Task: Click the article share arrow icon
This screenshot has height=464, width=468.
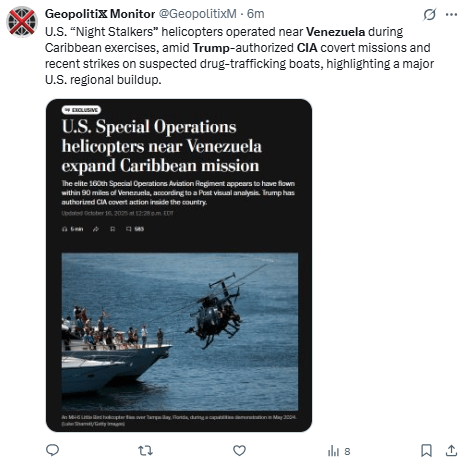Action: tap(96, 229)
